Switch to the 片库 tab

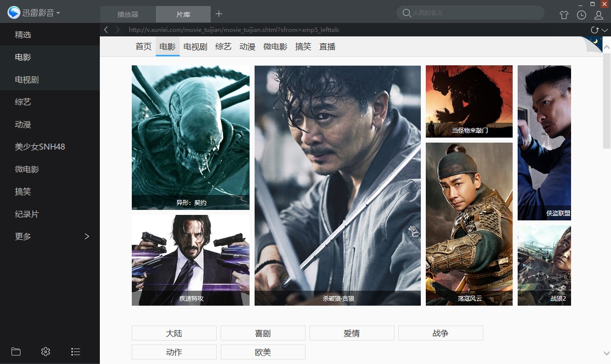[183, 14]
